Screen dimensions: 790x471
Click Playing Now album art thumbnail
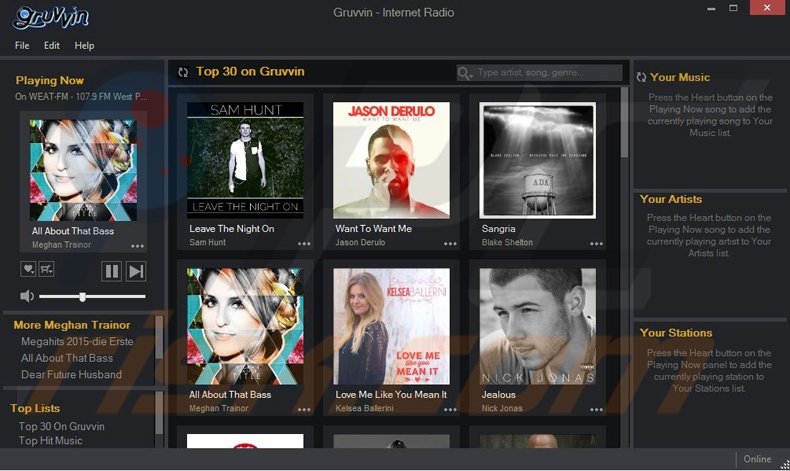83,170
